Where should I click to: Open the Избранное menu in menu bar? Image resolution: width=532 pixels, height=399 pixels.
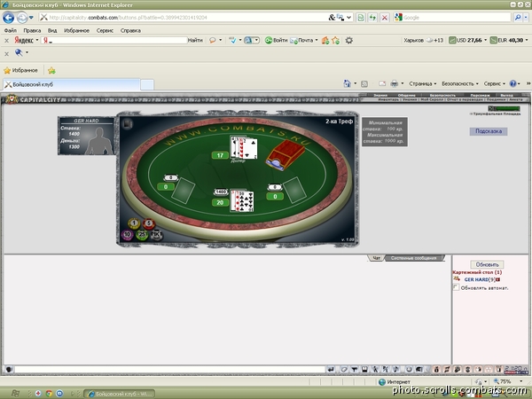tap(76, 30)
